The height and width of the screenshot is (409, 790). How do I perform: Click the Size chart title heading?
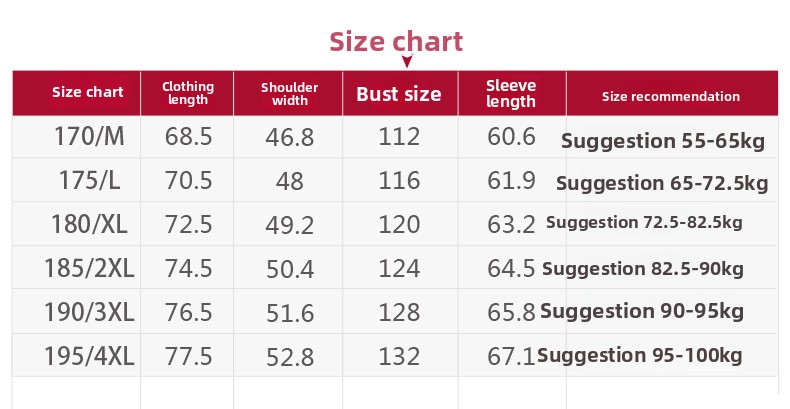coord(396,41)
